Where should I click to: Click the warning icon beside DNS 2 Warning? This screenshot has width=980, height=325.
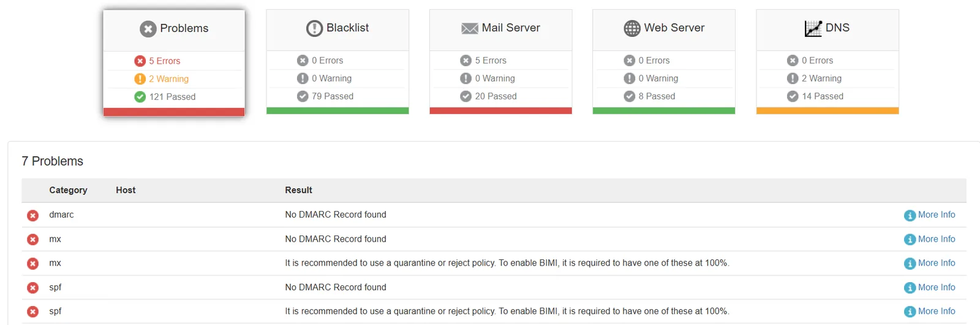793,78
